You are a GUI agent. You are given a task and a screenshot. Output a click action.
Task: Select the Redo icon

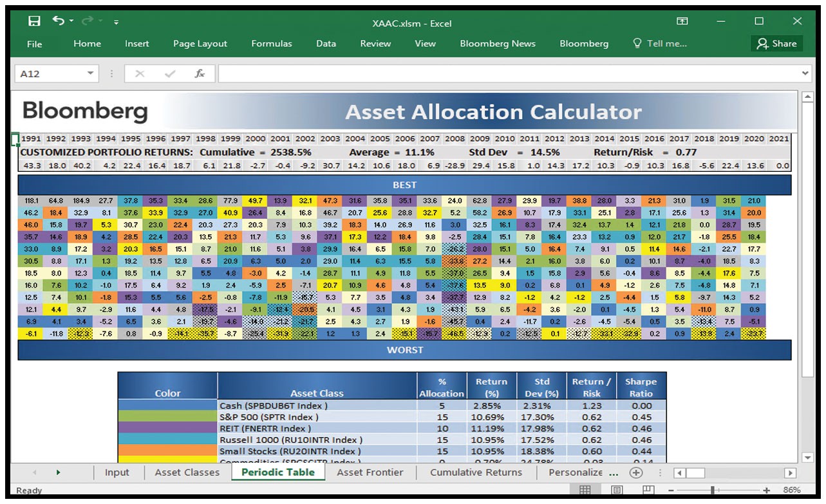(88, 21)
